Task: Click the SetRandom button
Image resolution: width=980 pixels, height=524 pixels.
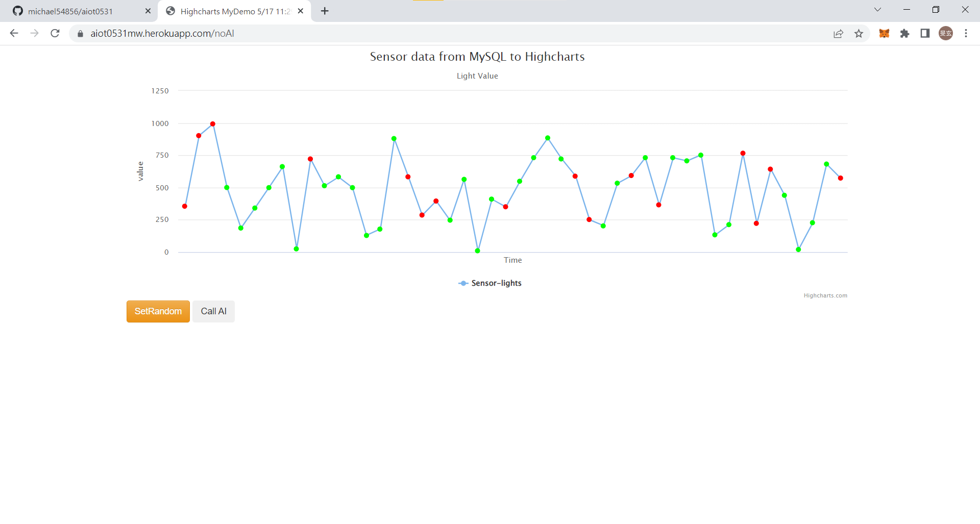Action: point(158,311)
